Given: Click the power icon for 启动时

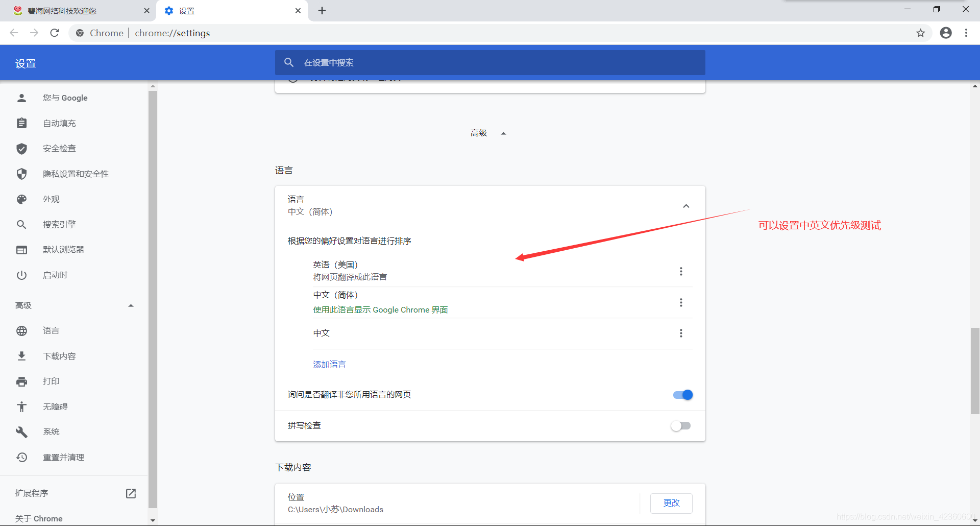Looking at the screenshot, I should click(21, 275).
